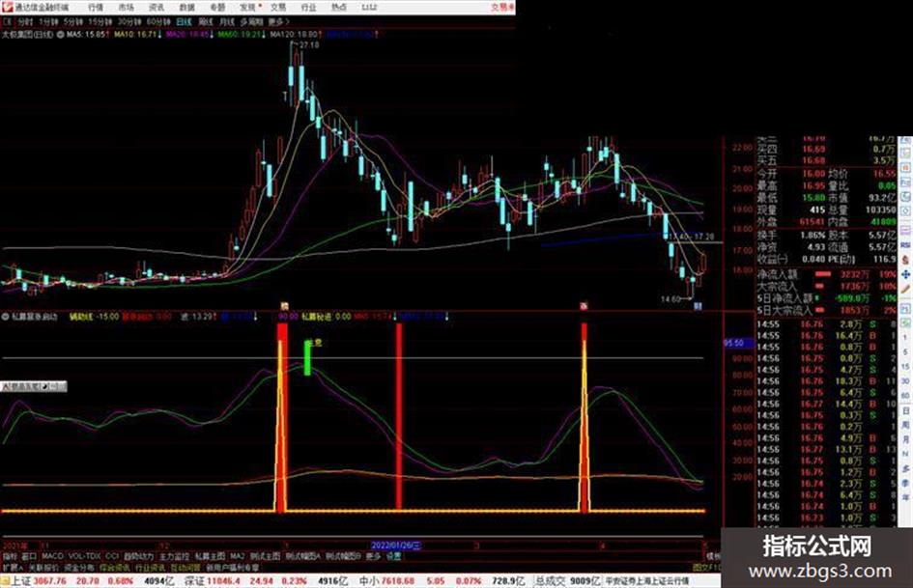Switch chart to 1分钟 period
Screen dimensions: 913x588
click(x=48, y=21)
